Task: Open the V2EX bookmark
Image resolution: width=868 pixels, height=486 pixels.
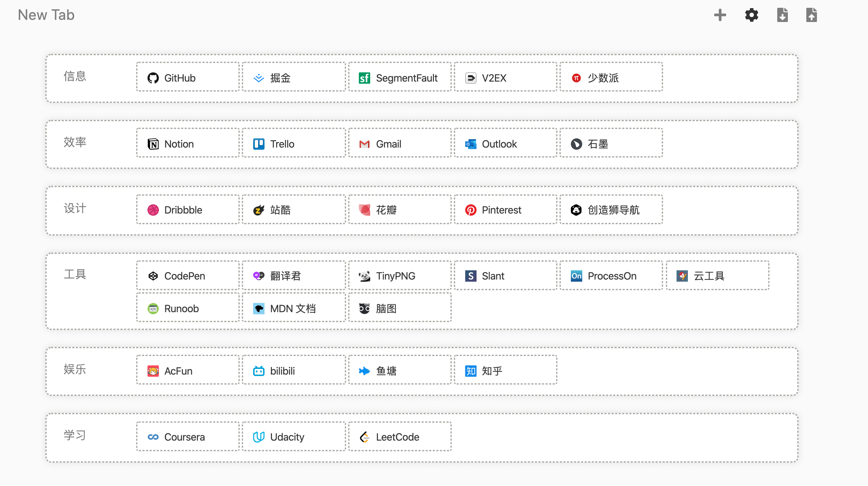Action: click(505, 78)
